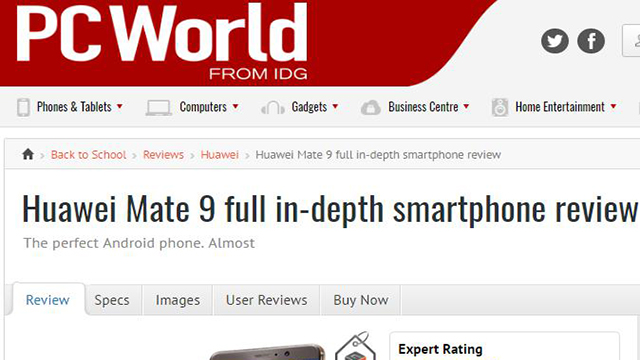640x360 pixels.
Task: Click the FROM IDG text in header
Action: coord(258,74)
